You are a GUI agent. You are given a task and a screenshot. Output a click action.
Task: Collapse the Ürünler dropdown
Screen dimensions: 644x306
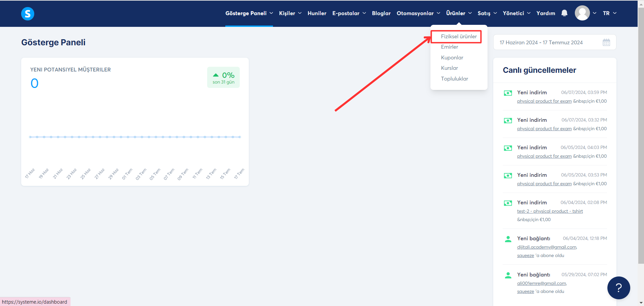click(x=459, y=13)
